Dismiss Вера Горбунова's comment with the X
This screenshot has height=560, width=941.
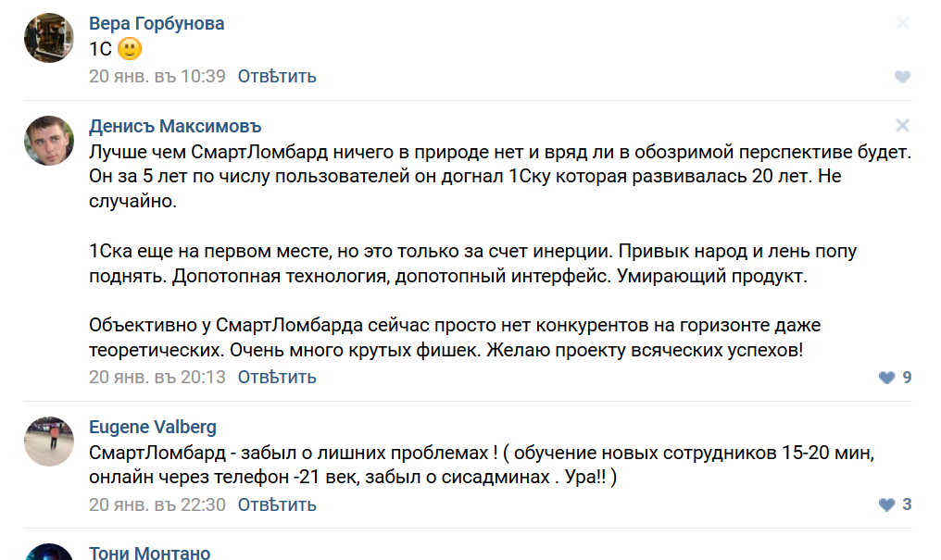click(903, 23)
